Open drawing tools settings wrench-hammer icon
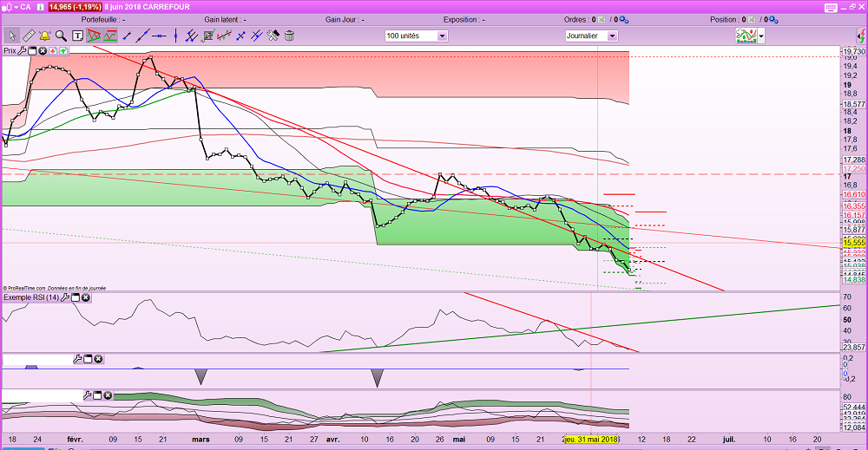 (x=273, y=36)
